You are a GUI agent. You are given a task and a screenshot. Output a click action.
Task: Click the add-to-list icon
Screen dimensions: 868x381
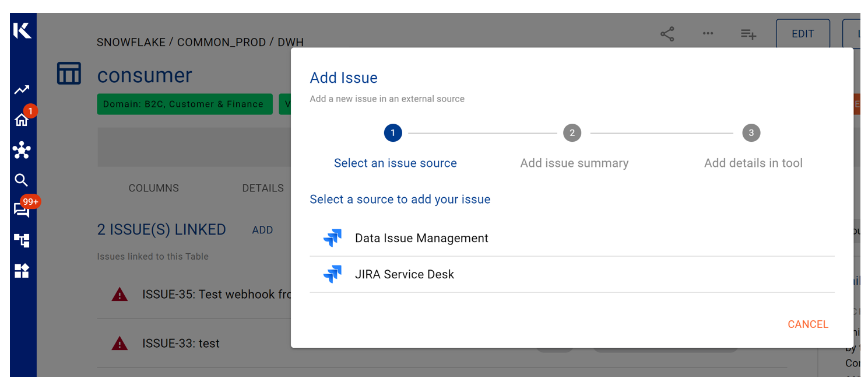(748, 34)
